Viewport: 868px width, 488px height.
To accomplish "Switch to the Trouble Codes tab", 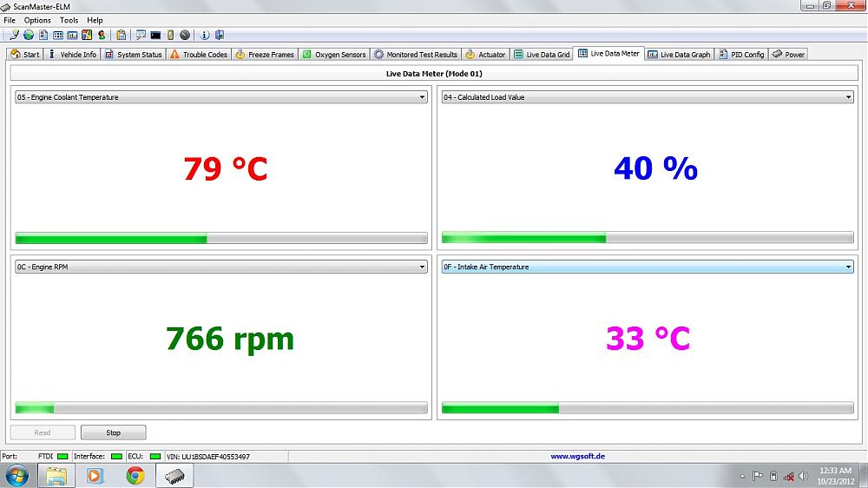I will pyautogui.click(x=199, y=55).
